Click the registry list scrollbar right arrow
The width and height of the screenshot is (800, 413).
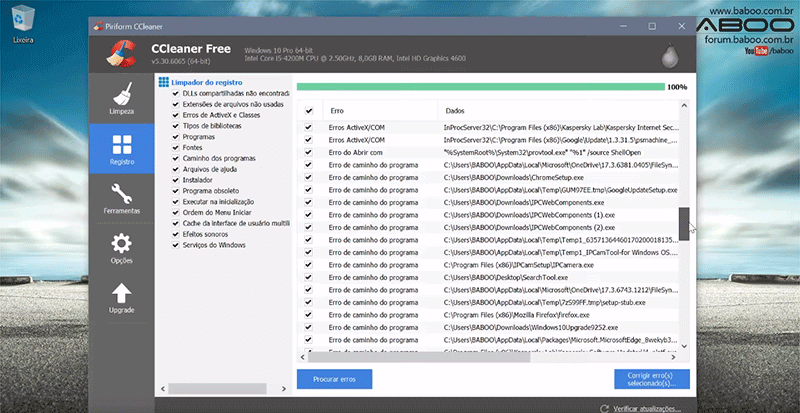pos(284,389)
